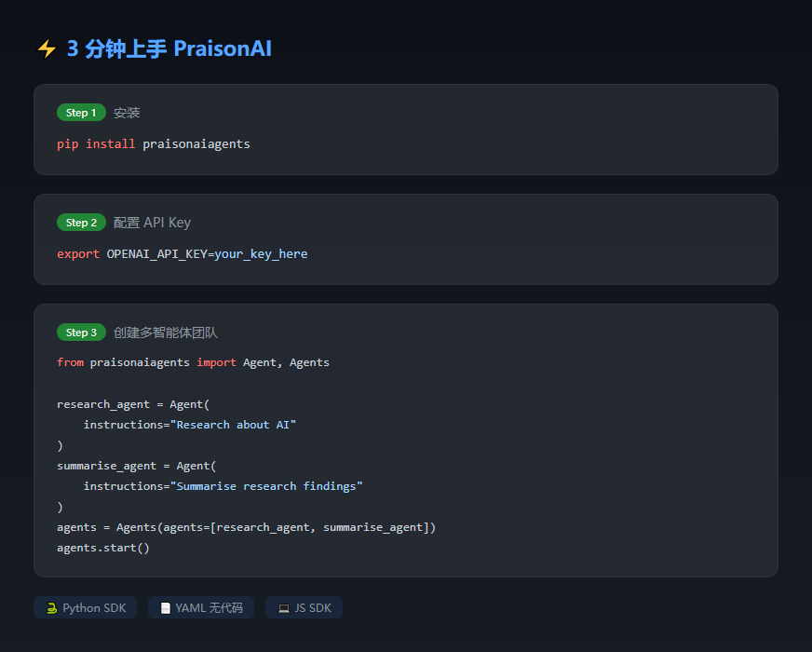Click the "Summarise research findings" string
Screen dimensions: 812x652
coord(265,486)
